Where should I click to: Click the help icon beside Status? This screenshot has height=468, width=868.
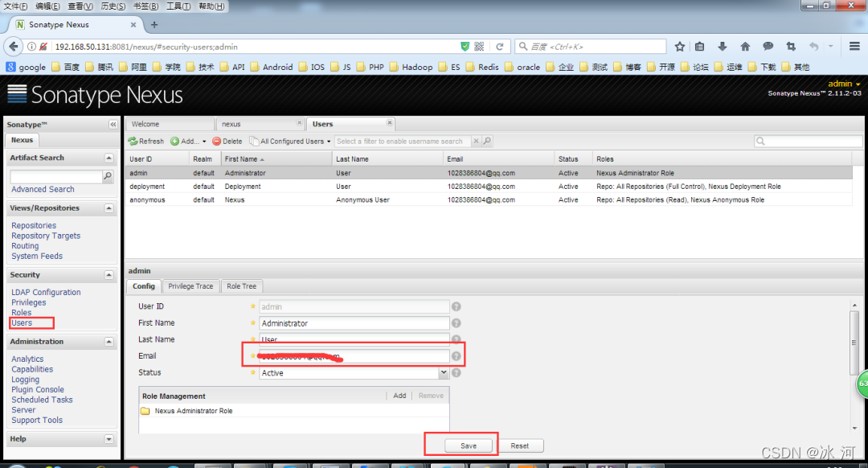[457, 373]
